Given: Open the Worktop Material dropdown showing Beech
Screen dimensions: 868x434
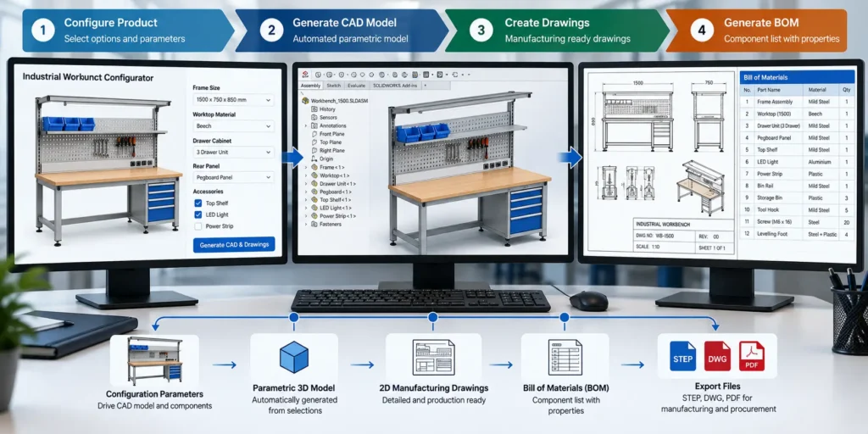Looking at the screenshot, I should (x=234, y=126).
